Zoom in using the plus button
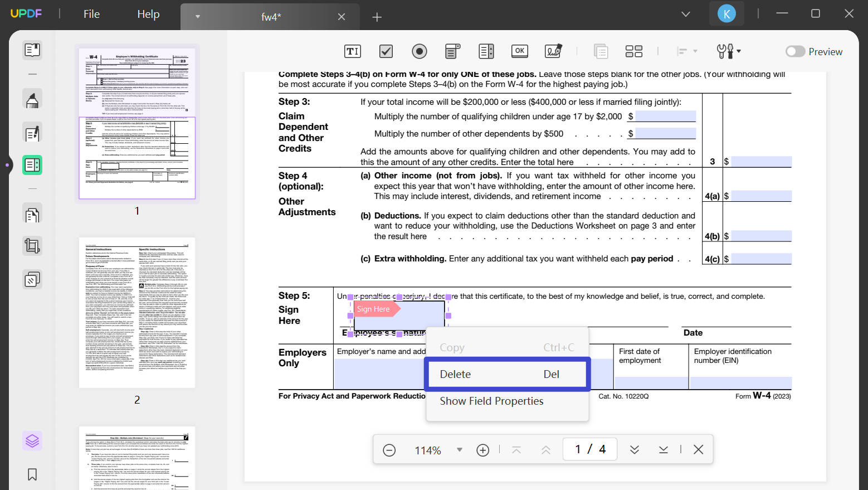The width and height of the screenshot is (868, 490). click(482, 449)
